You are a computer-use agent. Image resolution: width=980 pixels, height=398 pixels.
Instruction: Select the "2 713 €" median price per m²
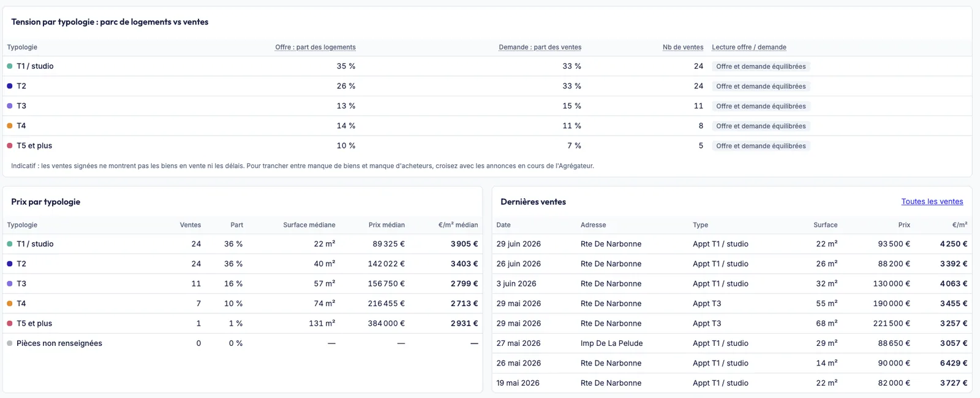click(x=464, y=304)
